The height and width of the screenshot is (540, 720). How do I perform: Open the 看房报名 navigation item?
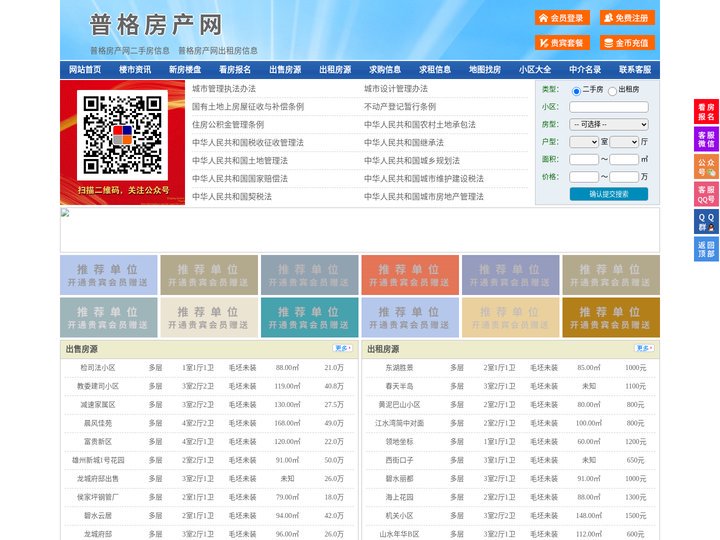[235, 70]
